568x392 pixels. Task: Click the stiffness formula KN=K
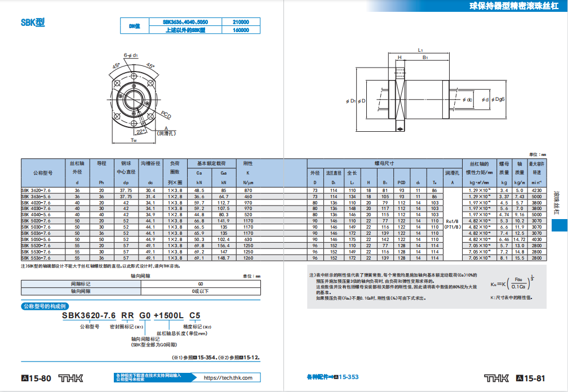click(x=512, y=283)
